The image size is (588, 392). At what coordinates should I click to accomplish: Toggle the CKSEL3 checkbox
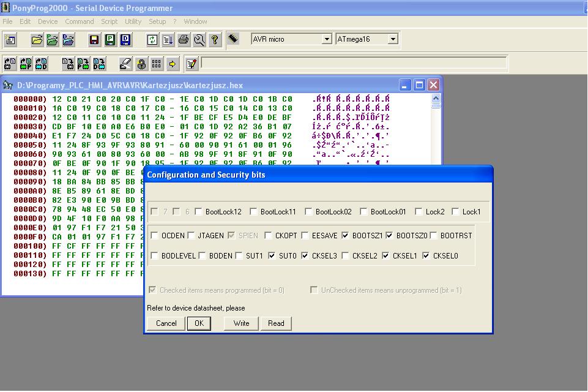click(x=305, y=256)
